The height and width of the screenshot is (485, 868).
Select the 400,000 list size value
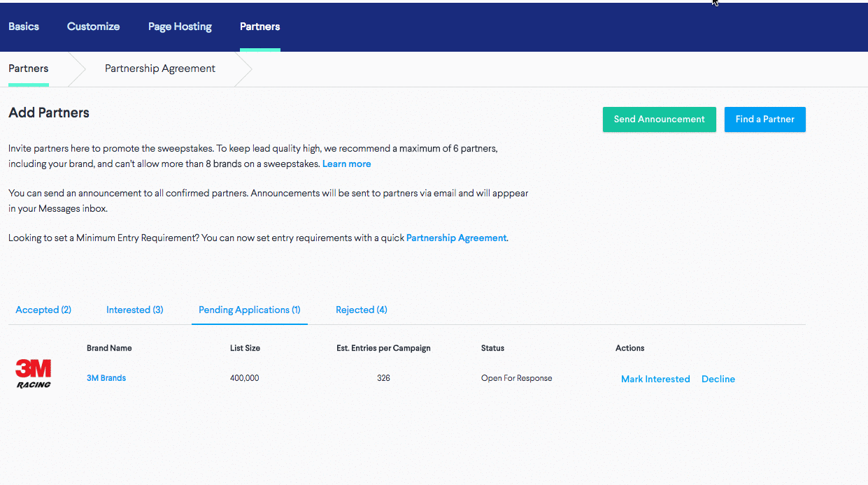(245, 378)
